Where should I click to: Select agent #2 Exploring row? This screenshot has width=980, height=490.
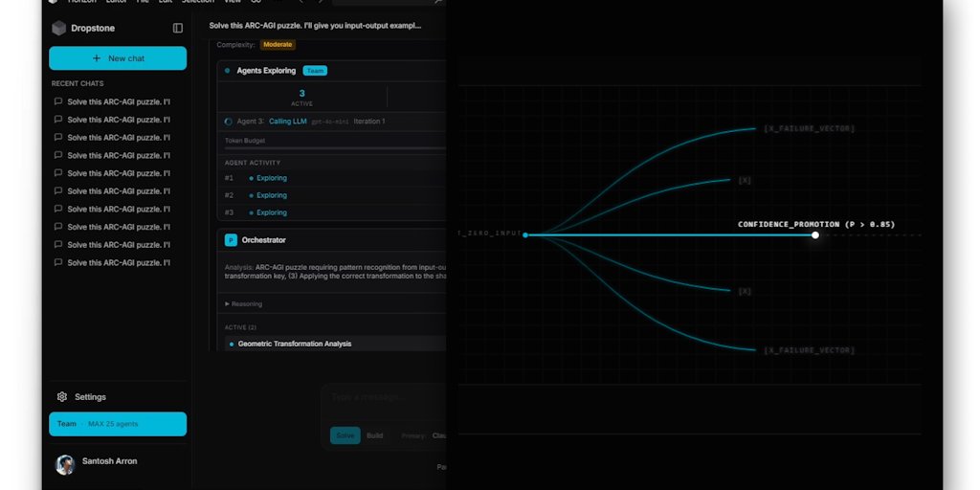tap(331, 195)
